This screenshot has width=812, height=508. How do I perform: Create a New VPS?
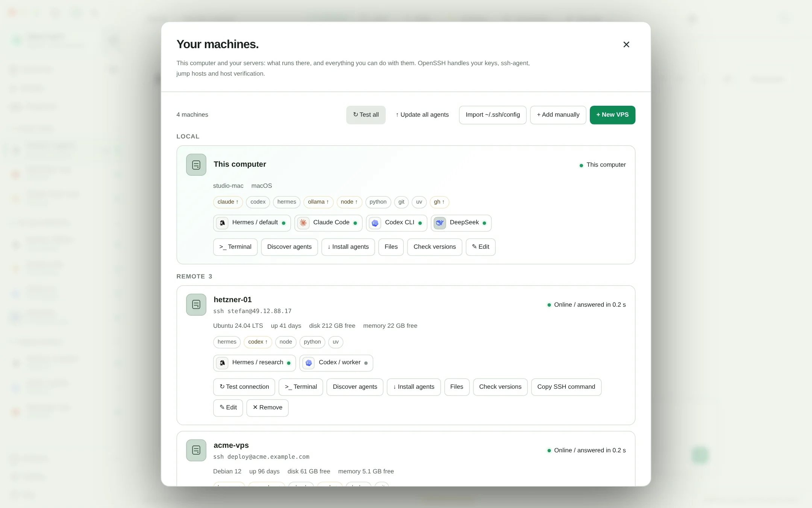[612, 115]
